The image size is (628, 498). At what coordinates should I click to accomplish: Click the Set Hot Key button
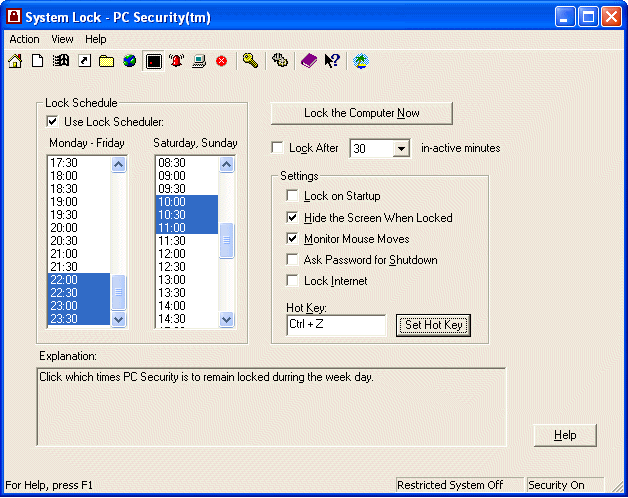coord(432,325)
